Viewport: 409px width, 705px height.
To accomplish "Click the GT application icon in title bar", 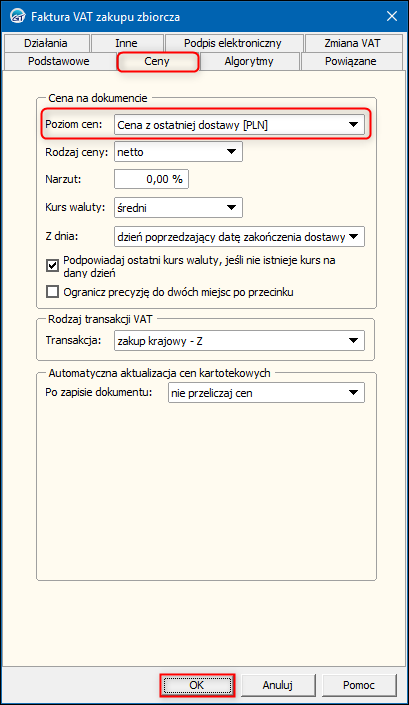I will pyautogui.click(x=18, y=17).
